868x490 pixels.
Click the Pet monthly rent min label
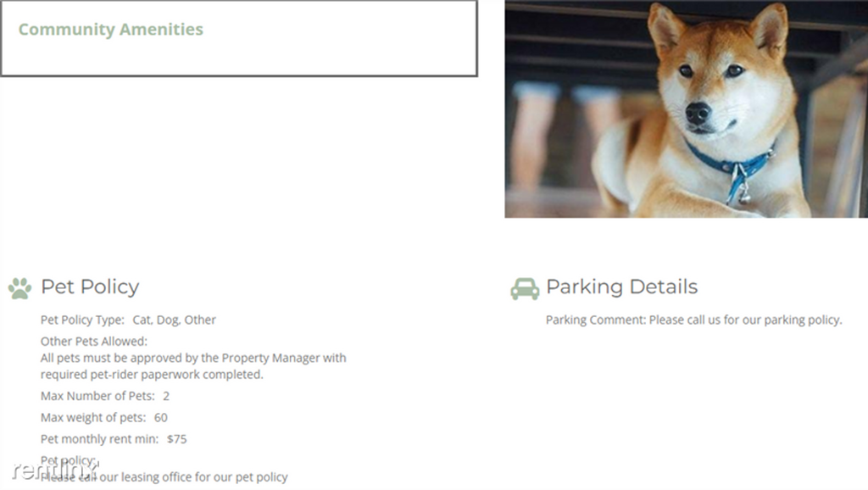99,439
